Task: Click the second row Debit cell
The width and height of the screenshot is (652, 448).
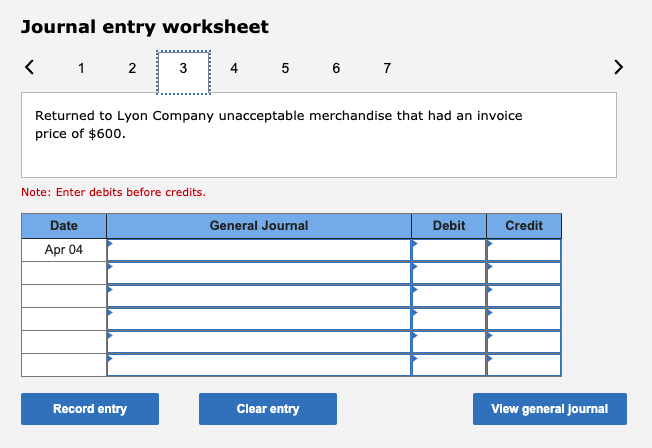Action: (x=449, y=273)
